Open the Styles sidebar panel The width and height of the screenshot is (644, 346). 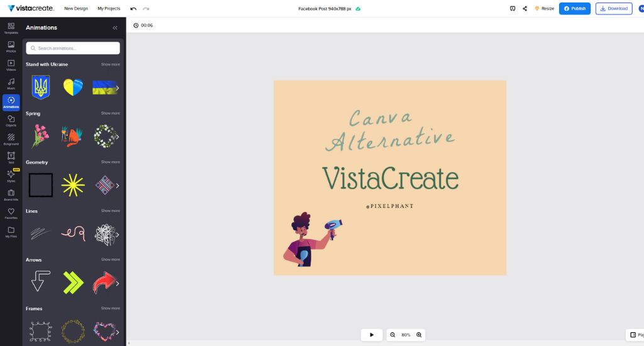click(11, 176)
